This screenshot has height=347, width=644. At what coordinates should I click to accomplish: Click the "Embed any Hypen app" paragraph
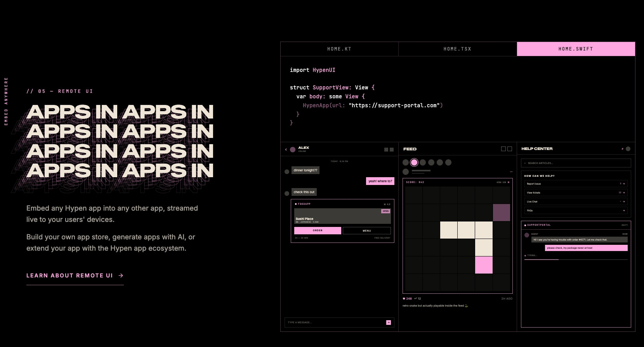(x=112, y=214)
